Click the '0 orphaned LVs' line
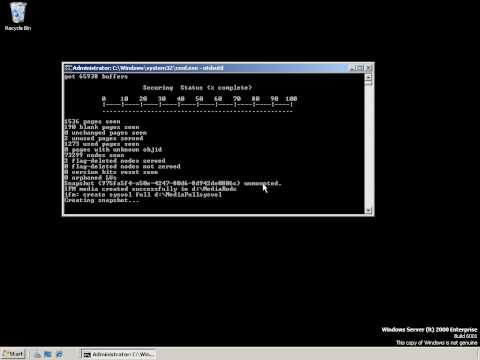This screenshot has height=360, width=480. click(90, 178)
